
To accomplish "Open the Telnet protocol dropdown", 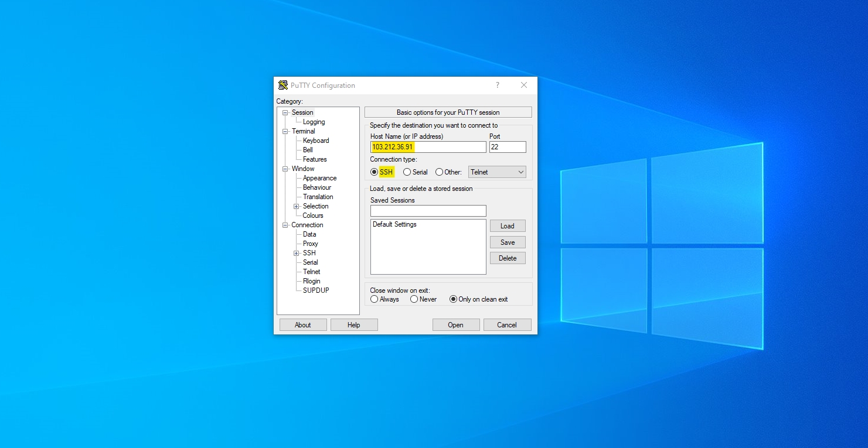I will (x=497, y=172).
